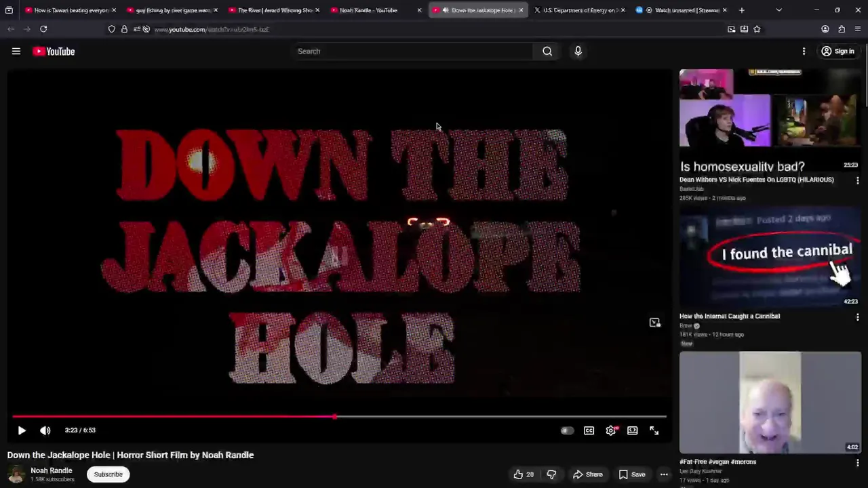The width and height of the screenshot is (868, 488).
Task: Switch to theater mode
Action: (633, 430)
